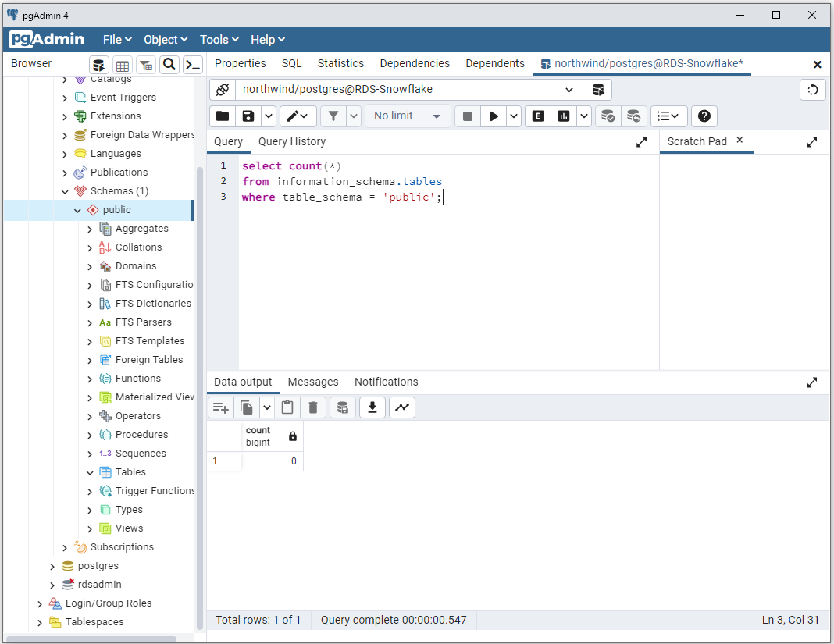Click the Commit transaction icon
The image size is (834, 644).
608,116
